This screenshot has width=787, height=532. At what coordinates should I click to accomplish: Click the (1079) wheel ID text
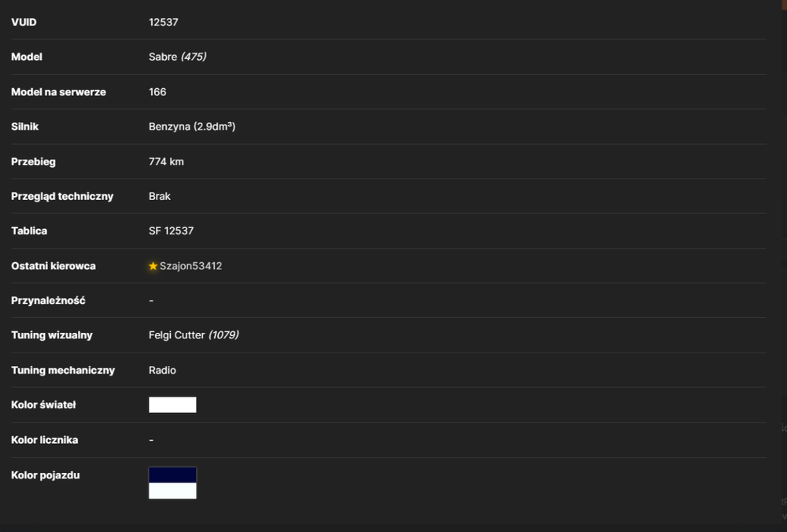tap(224, 334)
